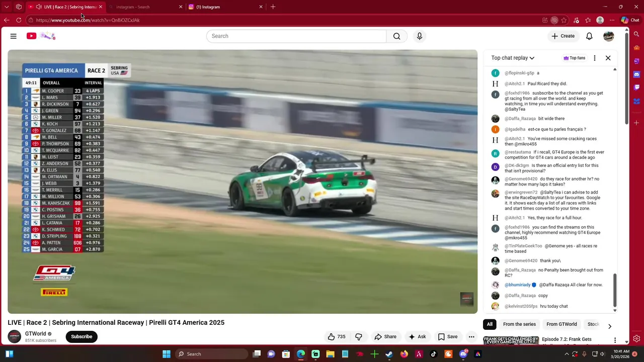Viewport: 644px width, 362px height.
Task: Open YouTube notifications bell
Action: coord(589,36)
